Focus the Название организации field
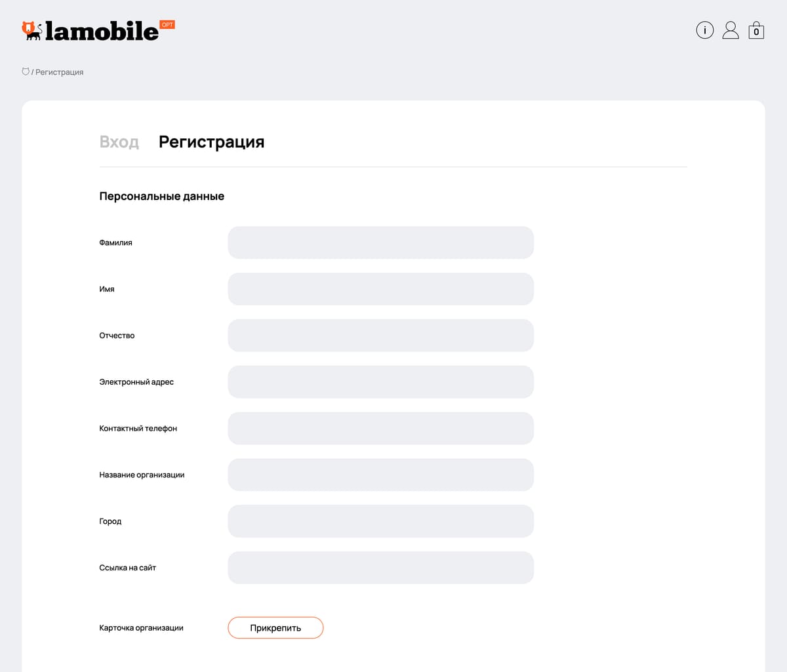Image resolution: width=787 pixels, height=672 pixels. [x=381, y=475]
